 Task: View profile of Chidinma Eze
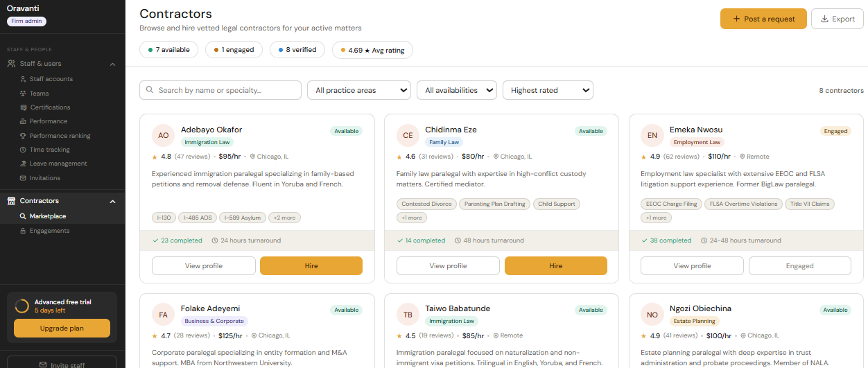point(448,265)
